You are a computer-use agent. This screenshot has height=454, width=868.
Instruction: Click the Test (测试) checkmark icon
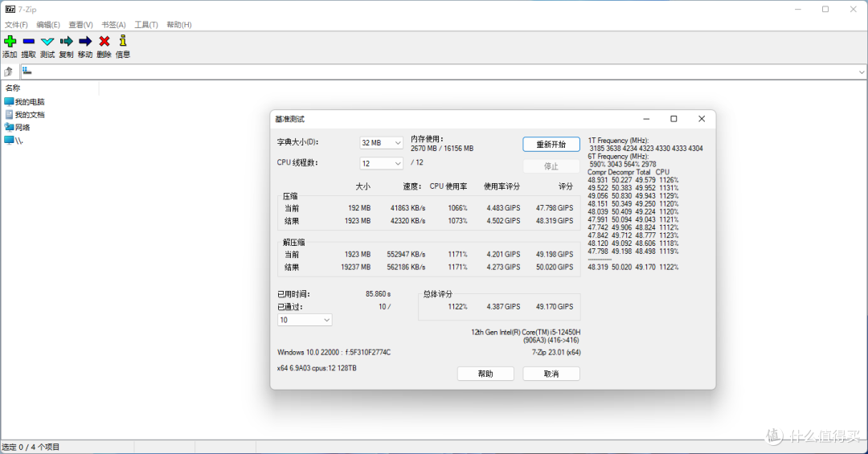click(x=47, y=41)
